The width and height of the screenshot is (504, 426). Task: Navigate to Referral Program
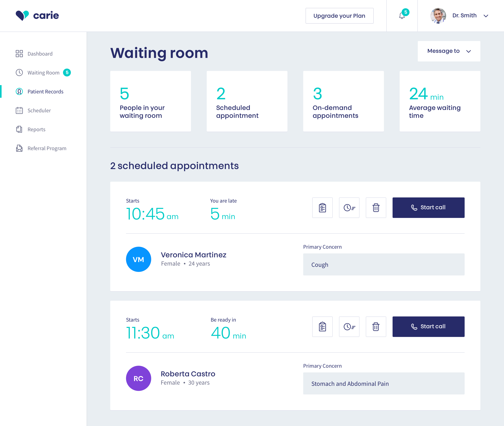47,148
